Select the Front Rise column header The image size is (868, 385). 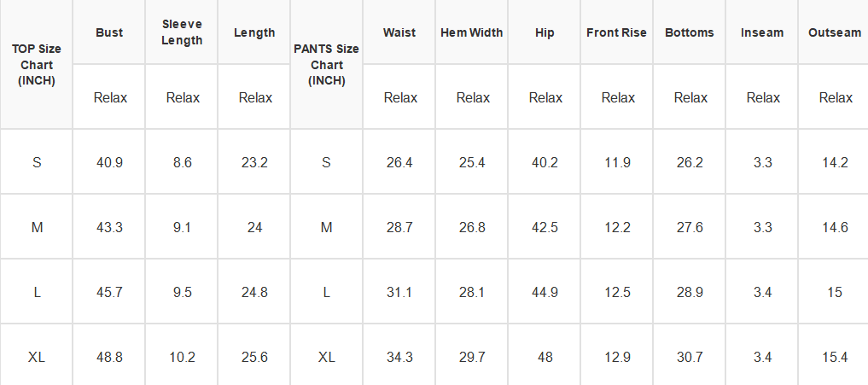point(617,32)
